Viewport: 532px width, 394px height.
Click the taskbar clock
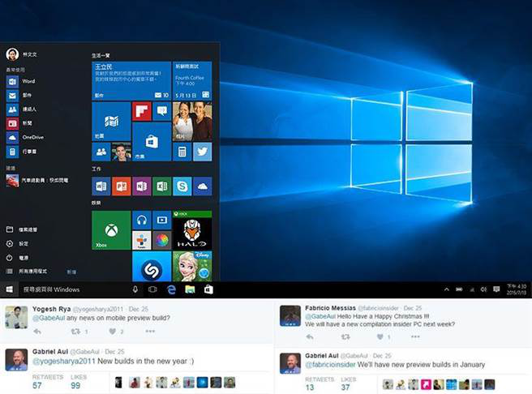(517, 289)
